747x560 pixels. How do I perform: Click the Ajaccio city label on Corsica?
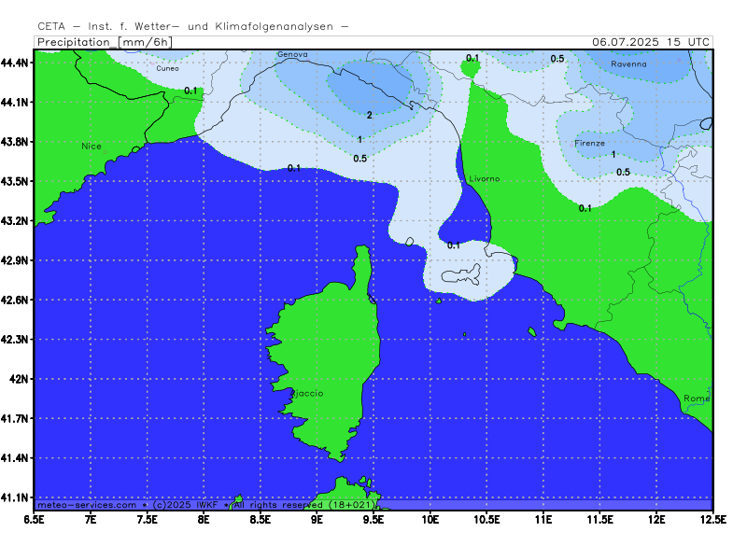(307, 393)
